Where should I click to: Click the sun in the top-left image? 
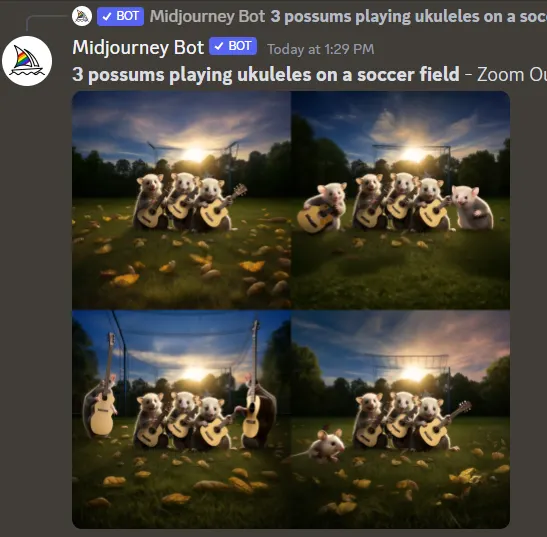[194, 154]
